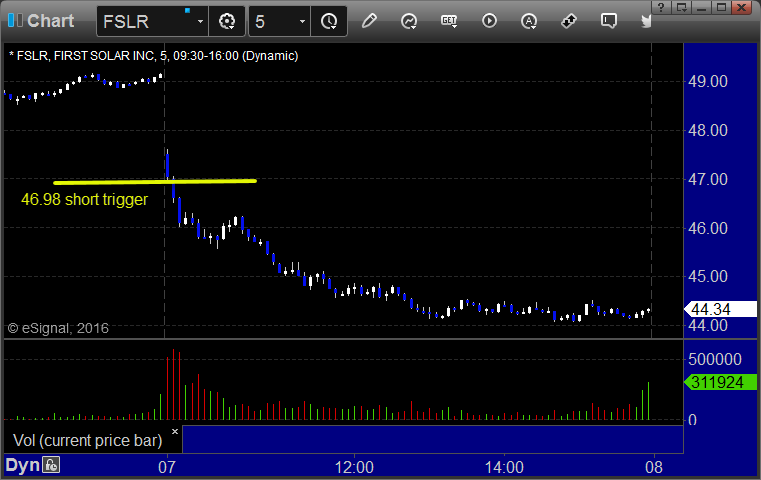Click the Dyn label
This screenshot has height=480, width=761.
click(x=22, y=465)
